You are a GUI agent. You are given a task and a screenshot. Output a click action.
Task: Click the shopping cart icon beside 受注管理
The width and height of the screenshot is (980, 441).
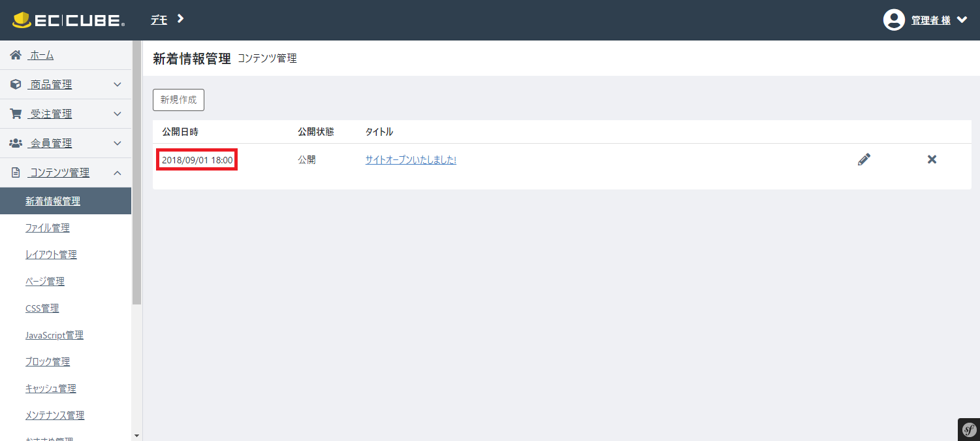point(15,113)
